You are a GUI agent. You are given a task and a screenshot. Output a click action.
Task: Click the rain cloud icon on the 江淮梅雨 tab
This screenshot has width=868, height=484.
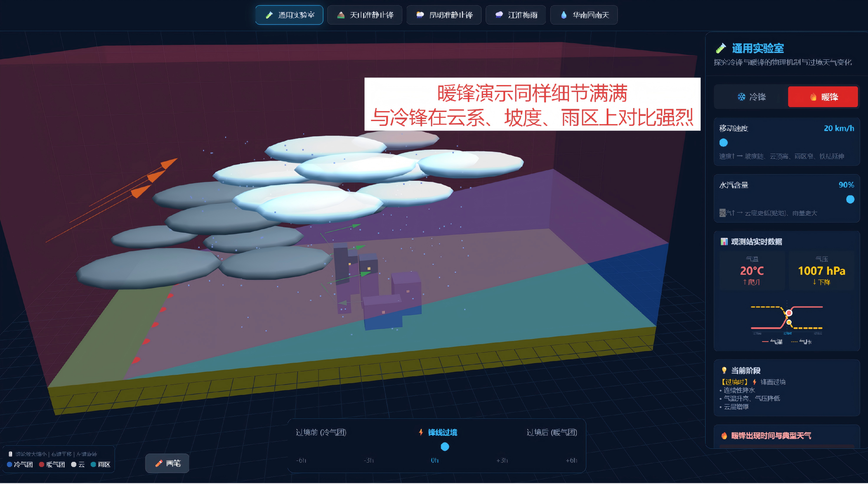tap(499, 15)
